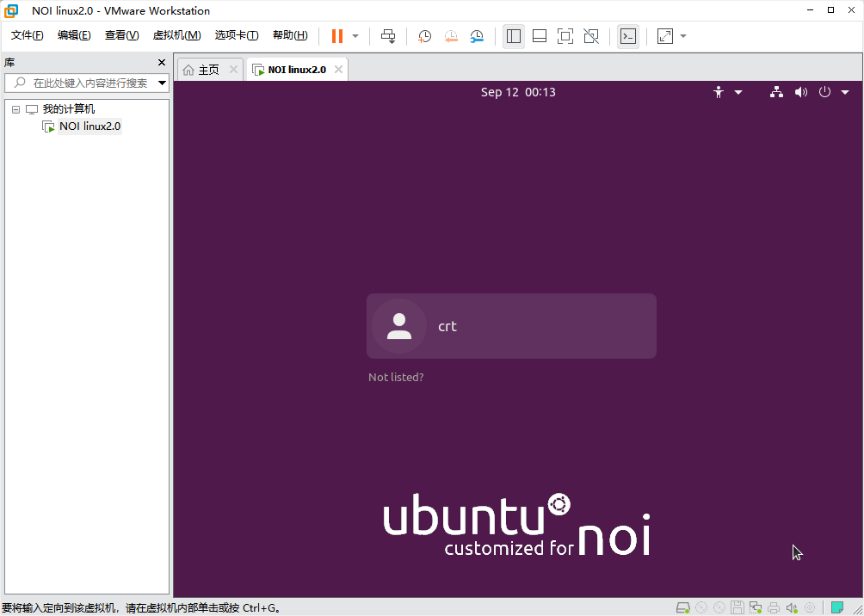Toggle the library sidebar view
This screenshot has width=864, height=616.
(x=514, y=36)
